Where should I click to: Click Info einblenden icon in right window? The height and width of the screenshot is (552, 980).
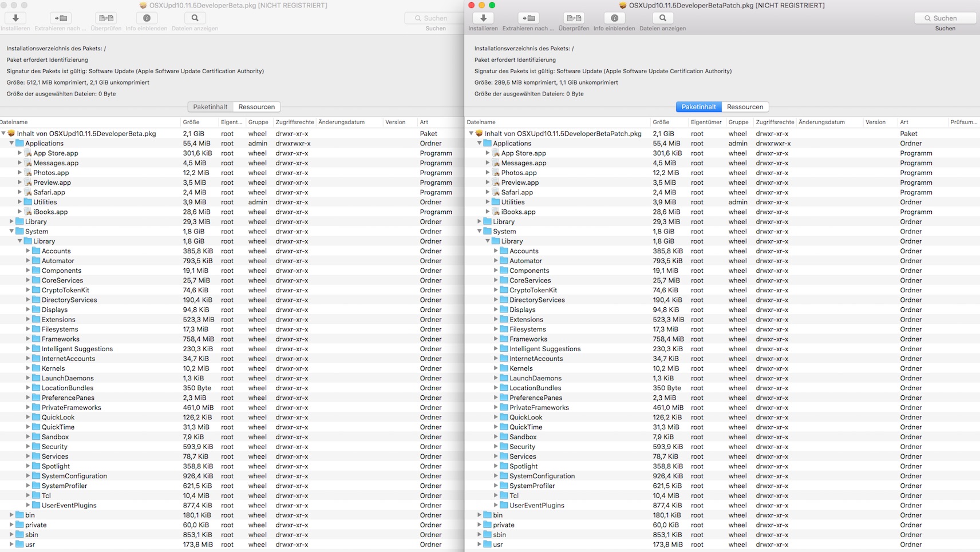tap(614, 18)
